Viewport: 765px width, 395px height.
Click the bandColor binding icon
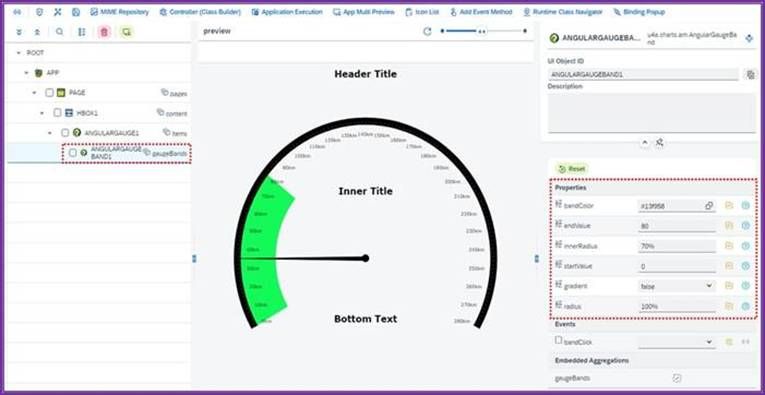[729, 205]
